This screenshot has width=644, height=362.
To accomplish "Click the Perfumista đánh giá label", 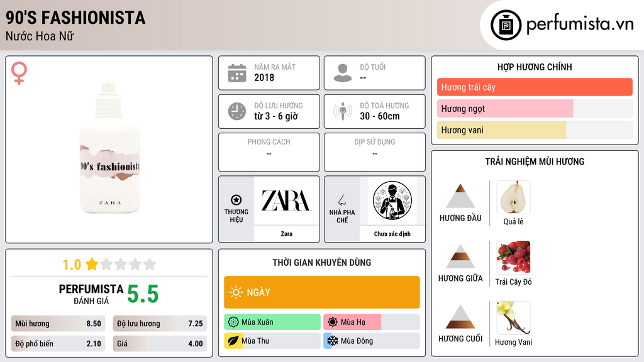I will coord(91,294).
